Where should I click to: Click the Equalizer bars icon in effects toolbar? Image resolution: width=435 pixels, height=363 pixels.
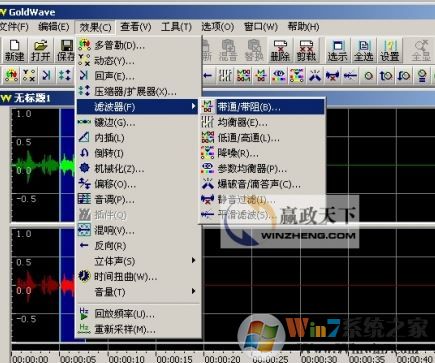[x=225, y=76]
